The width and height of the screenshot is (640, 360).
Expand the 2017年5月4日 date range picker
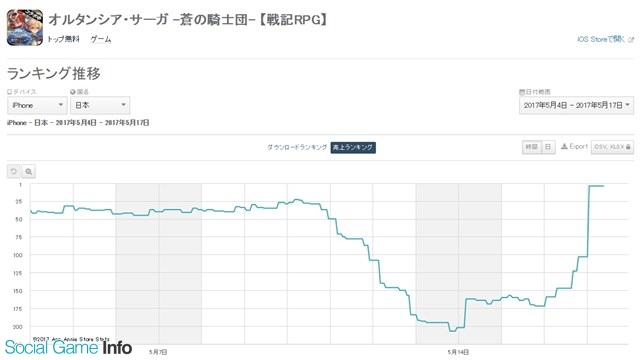(x=576, y=105)
